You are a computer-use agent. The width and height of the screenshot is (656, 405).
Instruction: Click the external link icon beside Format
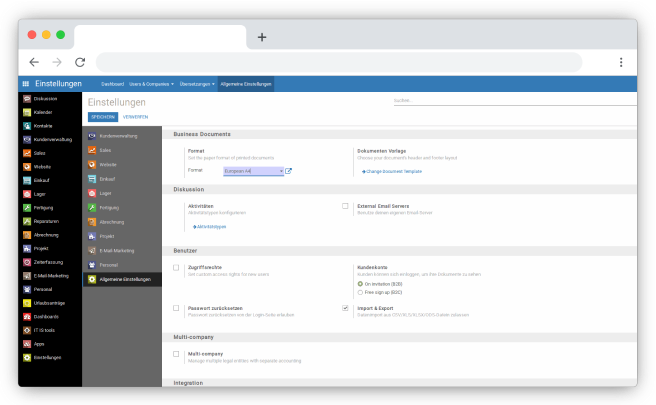point(289,171)
